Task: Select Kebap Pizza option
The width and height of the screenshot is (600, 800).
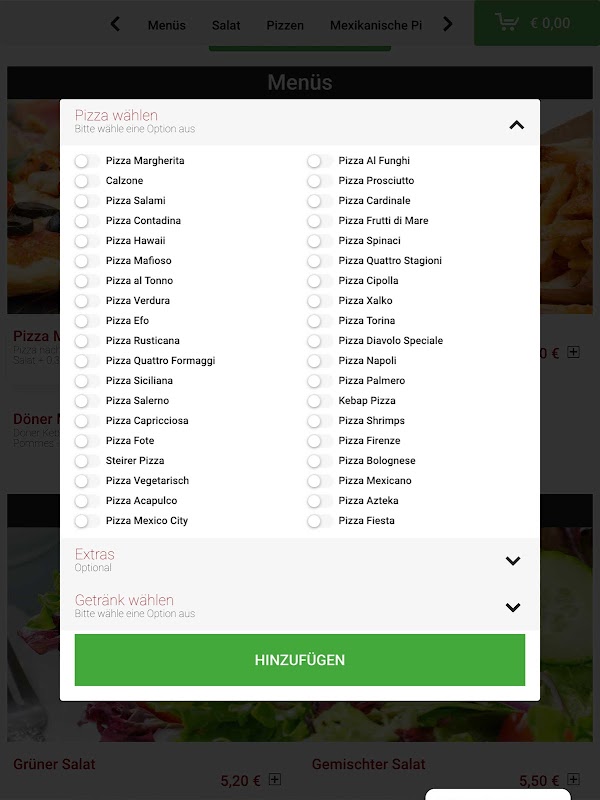Action: tap(320, 401)
